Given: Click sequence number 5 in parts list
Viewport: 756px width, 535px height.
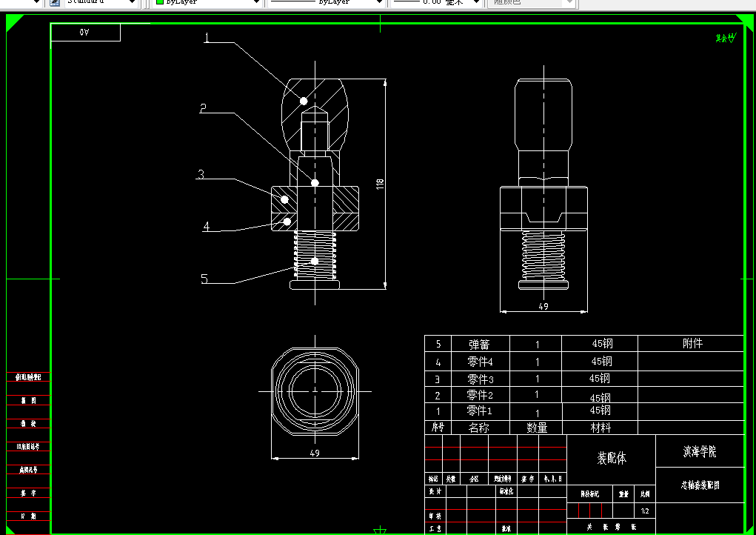Looking at the screenshot, I should pos(438,344).
